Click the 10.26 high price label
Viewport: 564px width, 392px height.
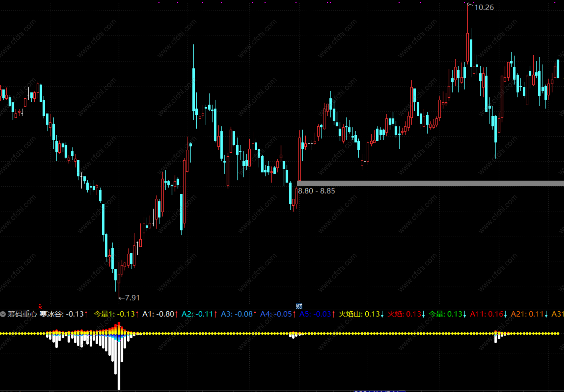(x=484, y=8)
